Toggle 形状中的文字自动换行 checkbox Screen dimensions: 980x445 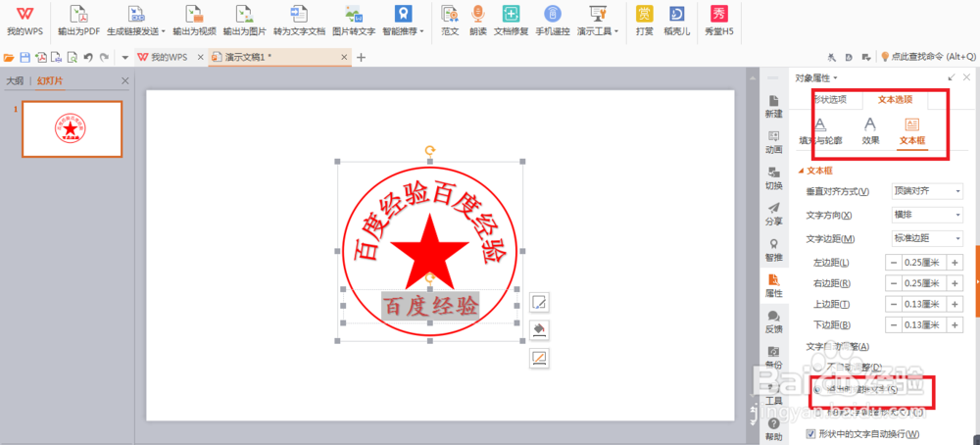tap(811, 433)
